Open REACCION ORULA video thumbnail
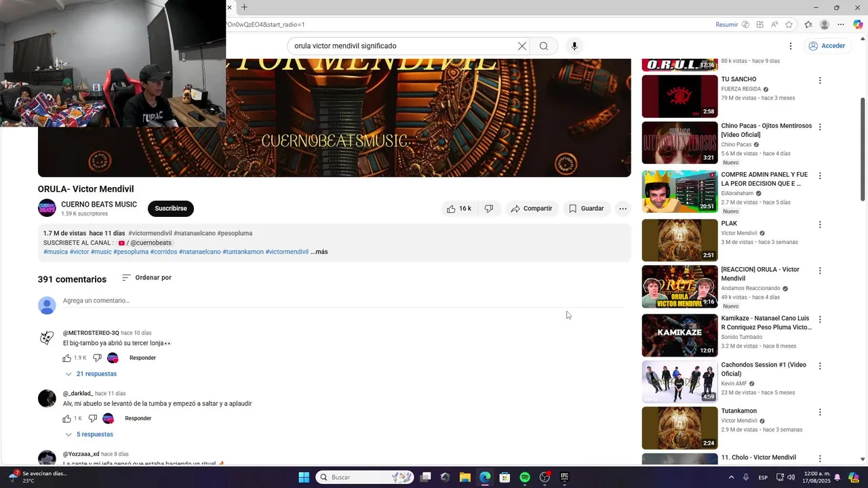This screenshot has width=868, height=488. (679, 287)
